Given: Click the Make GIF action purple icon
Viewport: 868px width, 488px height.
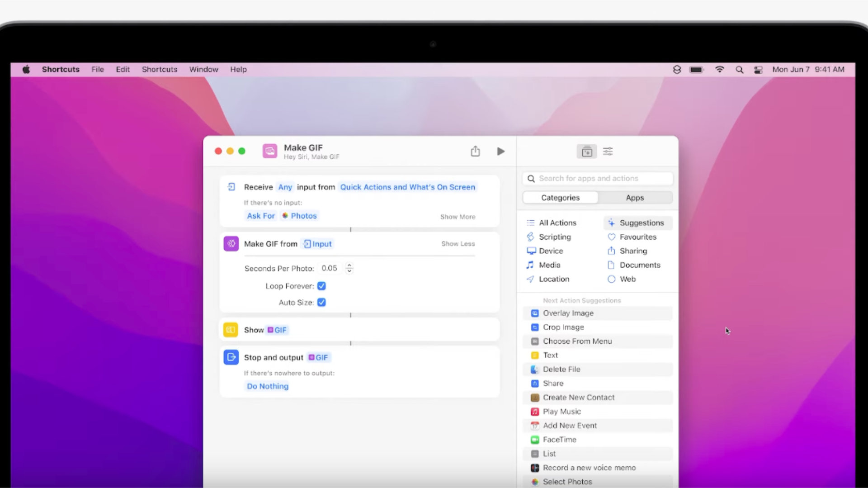Looking at the screenshot, I should click(x=231, y=244).
